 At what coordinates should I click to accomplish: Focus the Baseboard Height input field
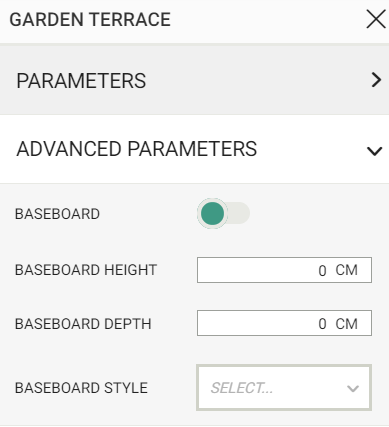[284, 270]
